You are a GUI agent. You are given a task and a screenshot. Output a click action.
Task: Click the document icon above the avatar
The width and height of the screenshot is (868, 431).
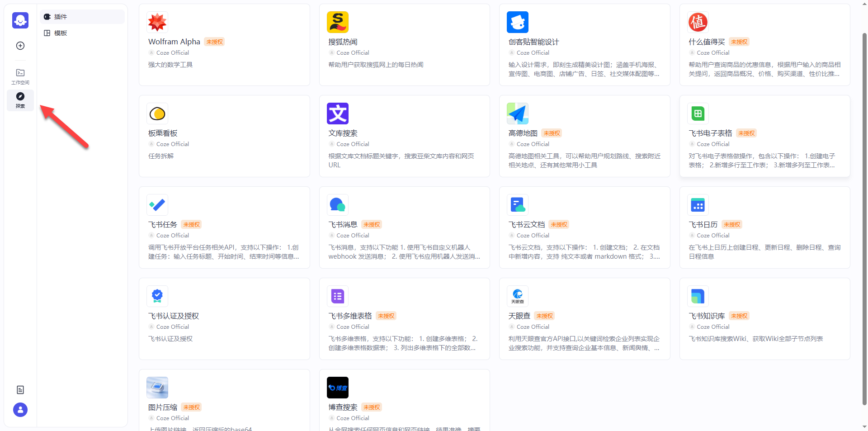click(20, 389)
